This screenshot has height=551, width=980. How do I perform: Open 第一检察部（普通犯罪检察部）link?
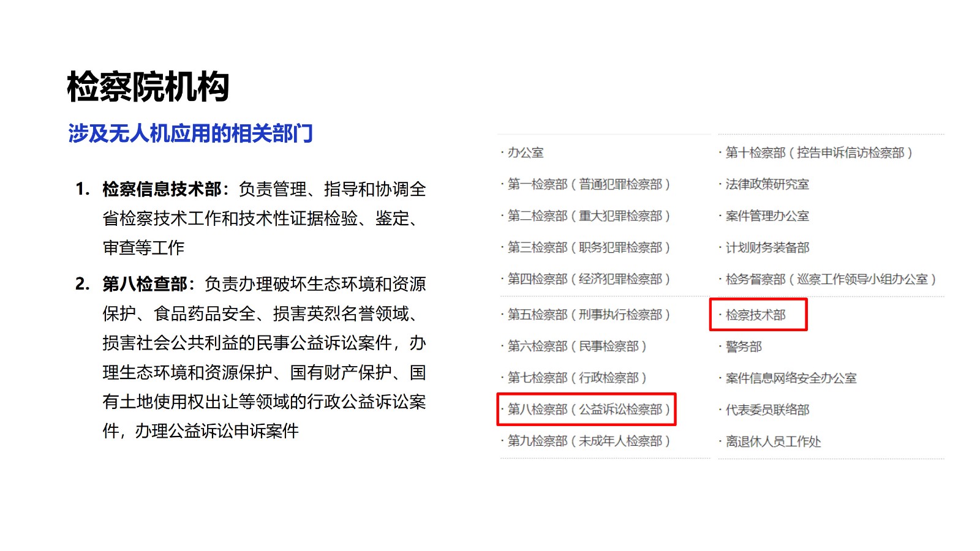(x=588, y=184)
